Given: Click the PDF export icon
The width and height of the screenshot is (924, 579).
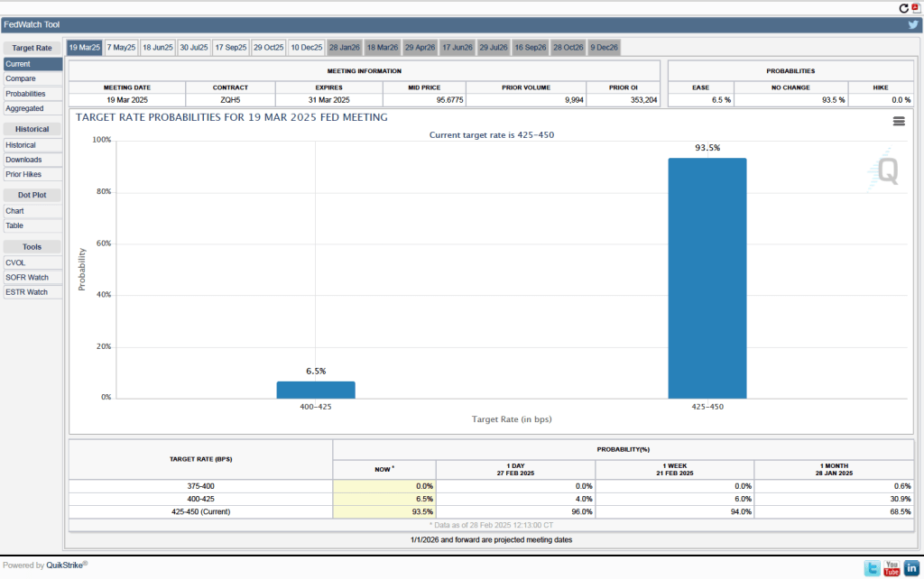Looking at the screenshot, I should pos(915,7).
